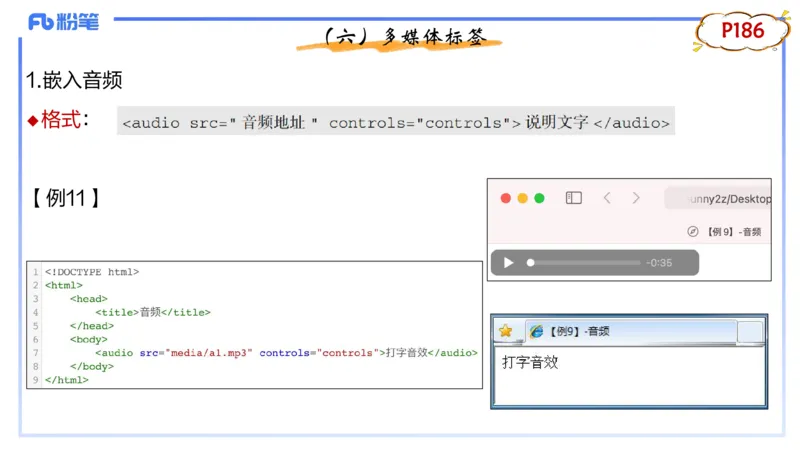
Task: Click the heading 1.嵌入音频
Action: click(x=74, y=80)
